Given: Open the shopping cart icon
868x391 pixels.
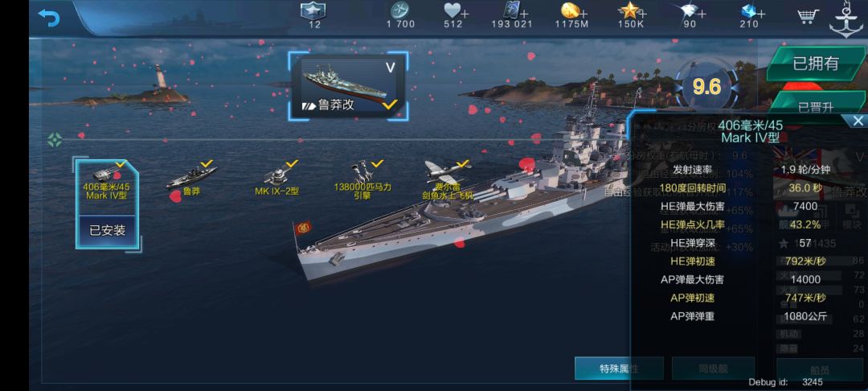Looking at the screenshot, I should point(809,16).
